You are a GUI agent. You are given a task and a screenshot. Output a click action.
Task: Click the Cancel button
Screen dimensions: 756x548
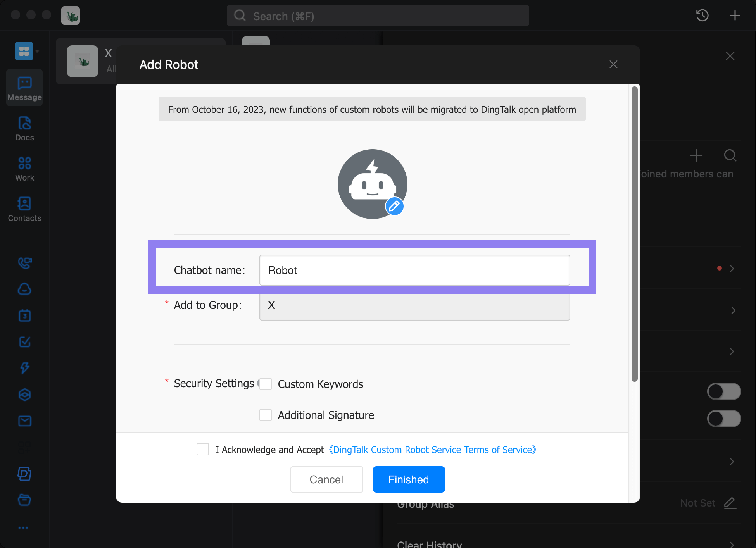[326, 479]
